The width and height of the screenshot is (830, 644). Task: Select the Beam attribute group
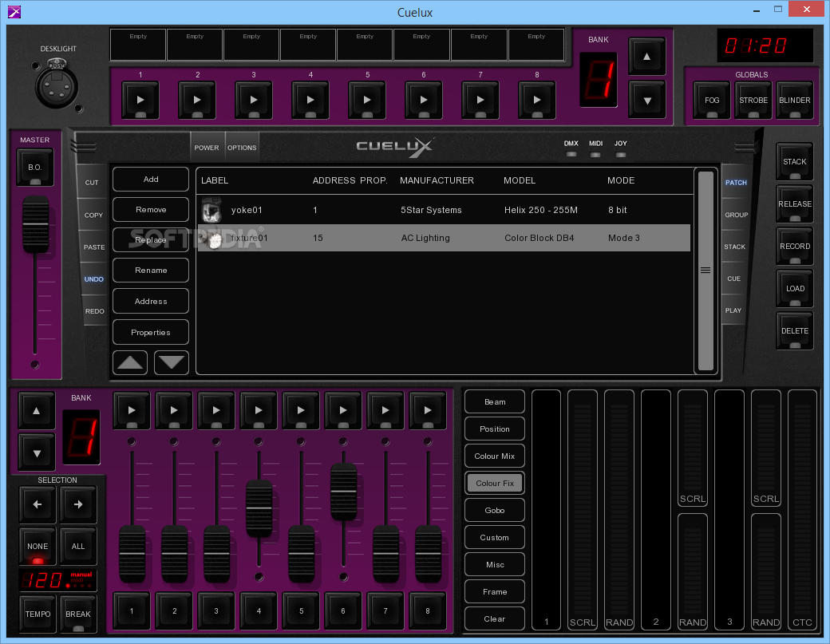[x=495, y=401]
